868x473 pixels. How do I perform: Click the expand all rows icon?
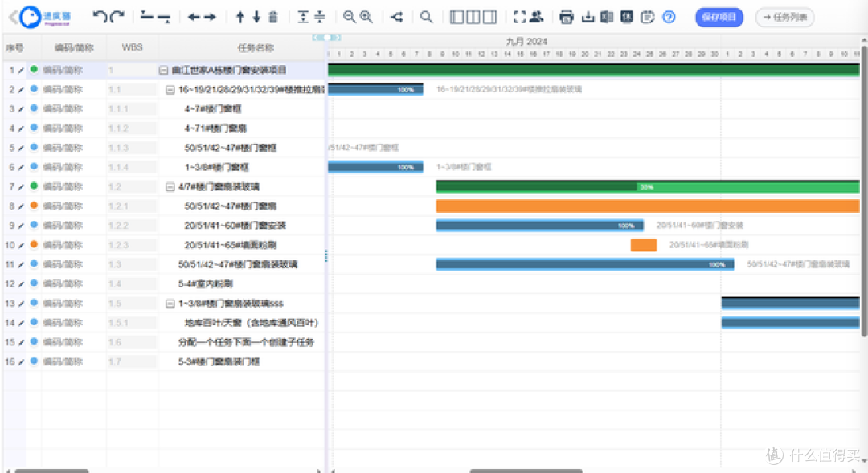tap(303, 17)
